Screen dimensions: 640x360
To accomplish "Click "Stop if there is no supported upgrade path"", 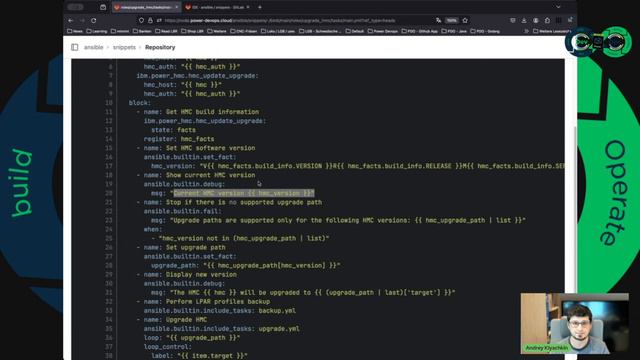I will [x=244, y=202].
